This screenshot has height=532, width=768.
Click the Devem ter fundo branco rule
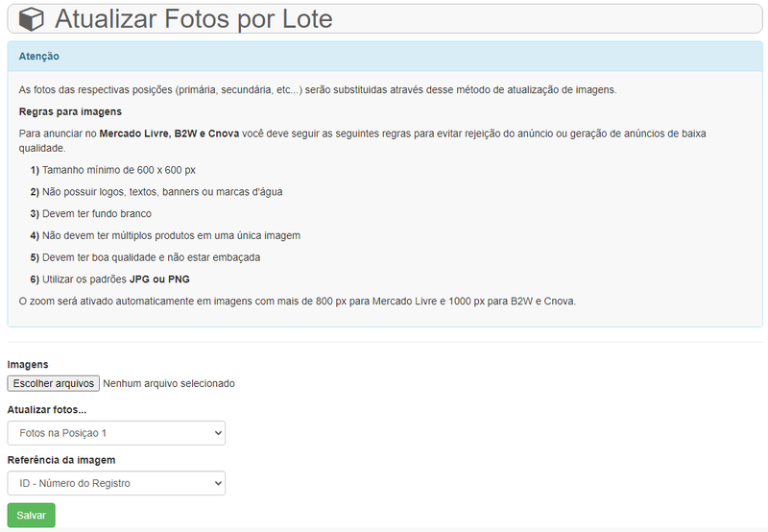[91, 213]
